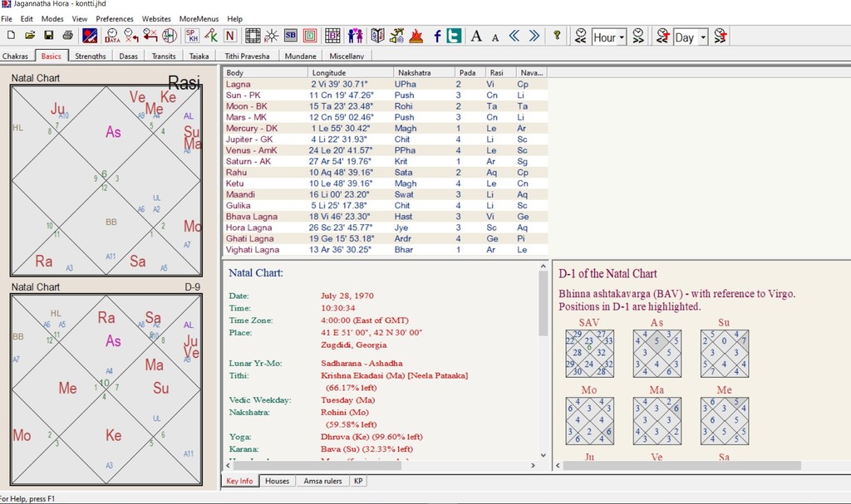The image size is (851, 504).
Task: Switch to the Miscellany tab
Action: (x=347, y=56)
